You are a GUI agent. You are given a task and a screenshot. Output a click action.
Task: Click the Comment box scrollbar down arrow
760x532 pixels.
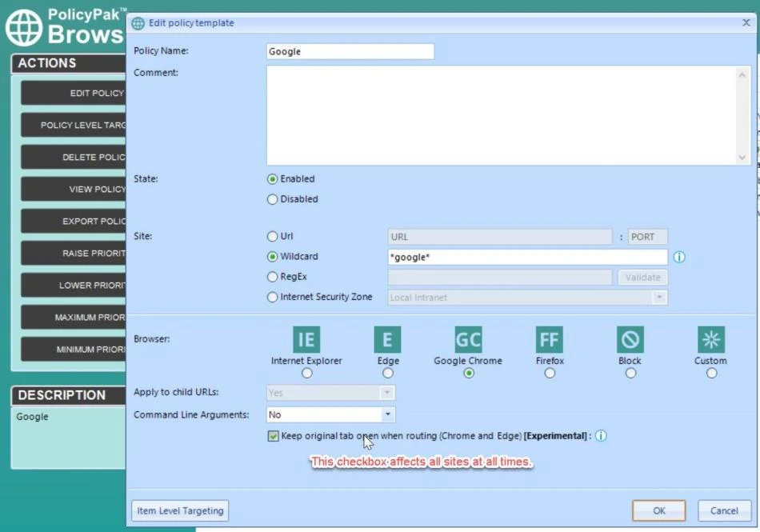(743, 158)
